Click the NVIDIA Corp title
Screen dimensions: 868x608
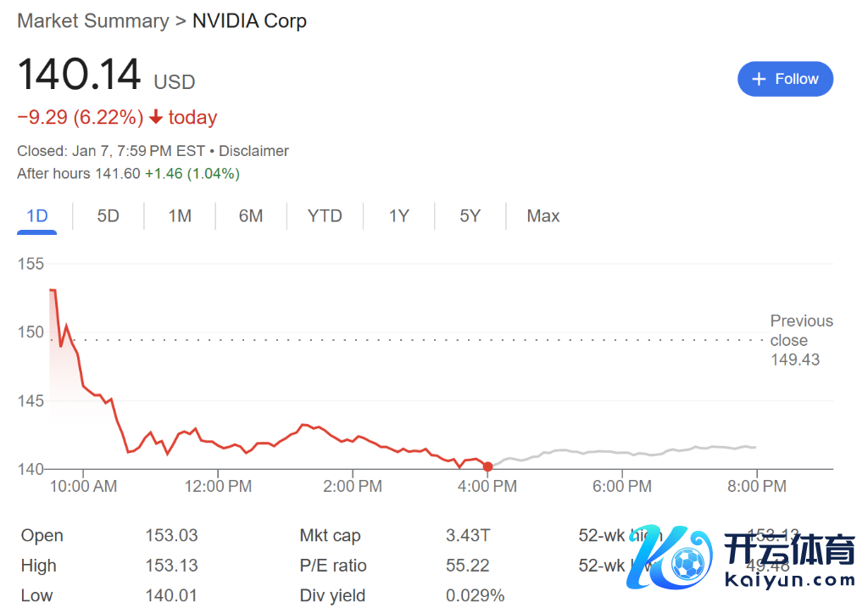pyautogui.click(x=249, y=21)
